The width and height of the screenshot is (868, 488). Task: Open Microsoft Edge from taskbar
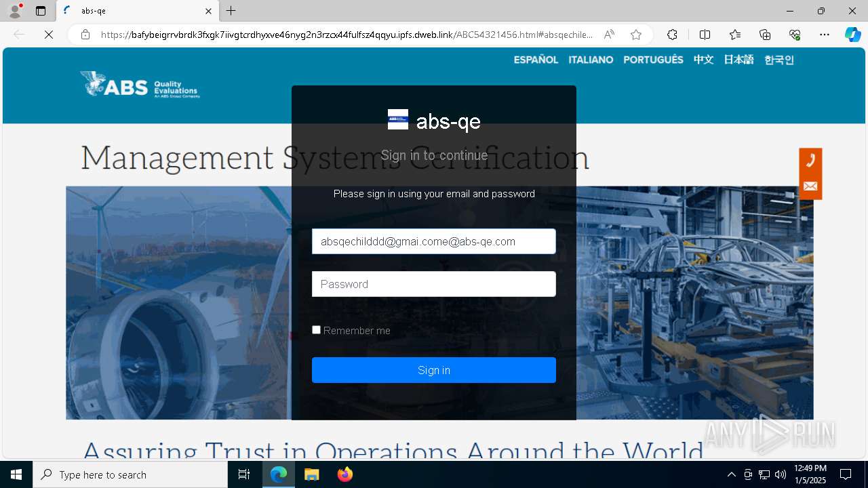pyautogui.click(x=279, y=474)
